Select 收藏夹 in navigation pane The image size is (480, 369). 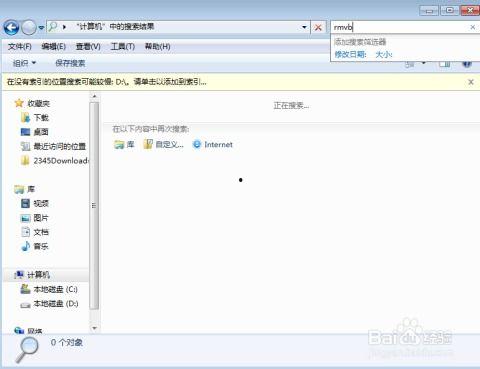[x=33, y=103]
